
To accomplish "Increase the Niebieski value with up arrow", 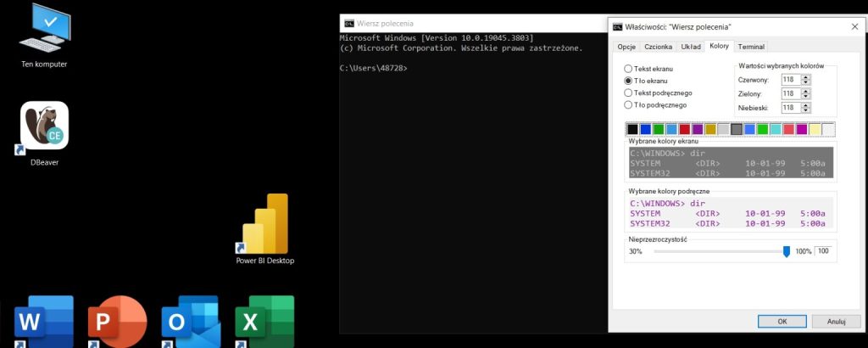I will pyautogui.click(x=805, y=104).
